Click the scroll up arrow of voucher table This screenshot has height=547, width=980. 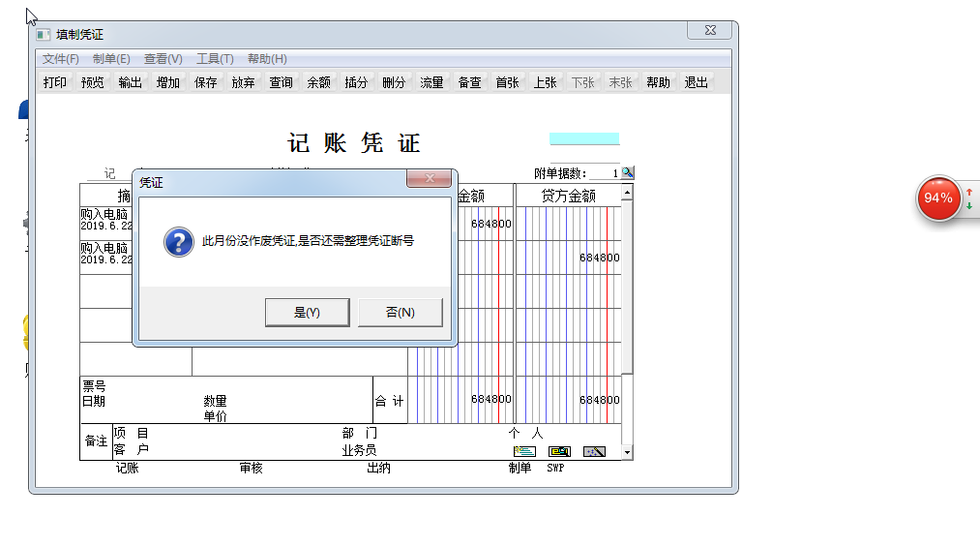click(x=627, y=194)
